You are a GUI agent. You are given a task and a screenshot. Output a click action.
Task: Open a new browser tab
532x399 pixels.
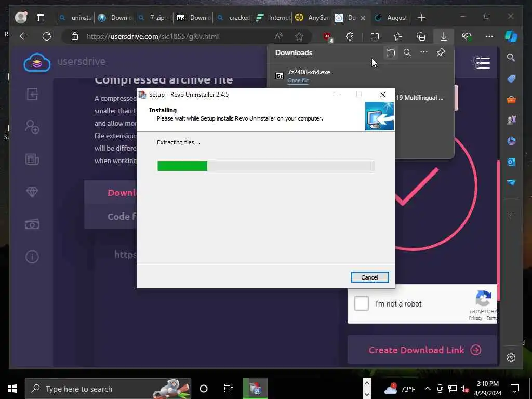click(421, 18)
